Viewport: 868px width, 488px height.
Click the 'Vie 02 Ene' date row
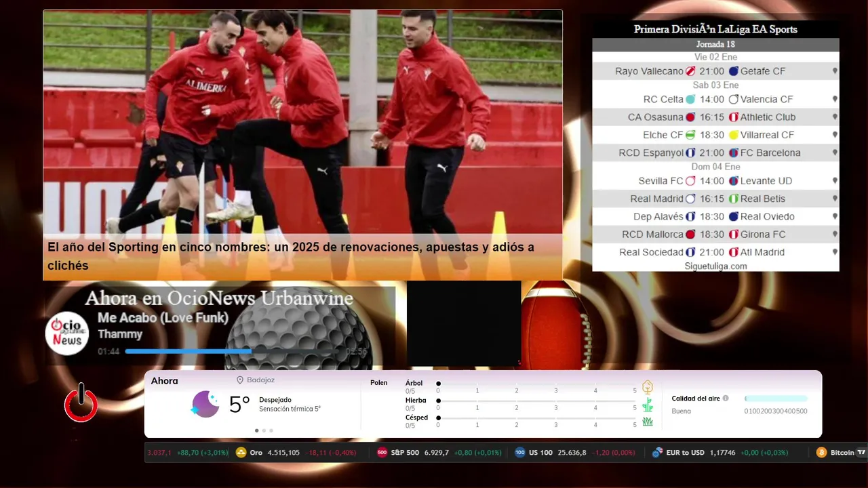715,57
